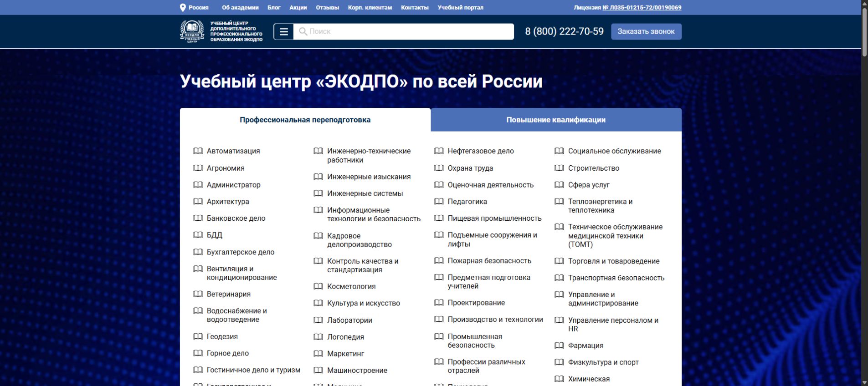Focus the Поиск search input field

(x=404, y=31)
